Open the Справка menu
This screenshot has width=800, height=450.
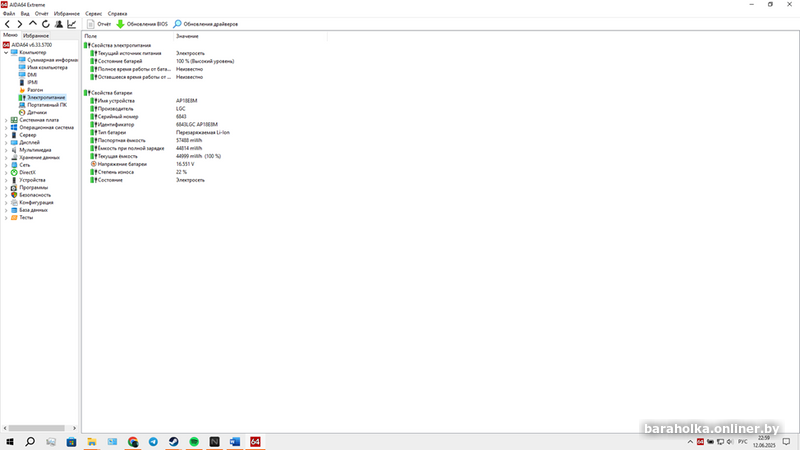pos(118,14)
